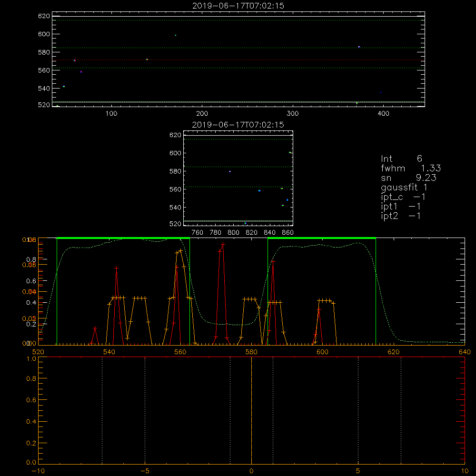Click the top plot title 2019-06-17T07:02:15

click(x=238, y=6)
